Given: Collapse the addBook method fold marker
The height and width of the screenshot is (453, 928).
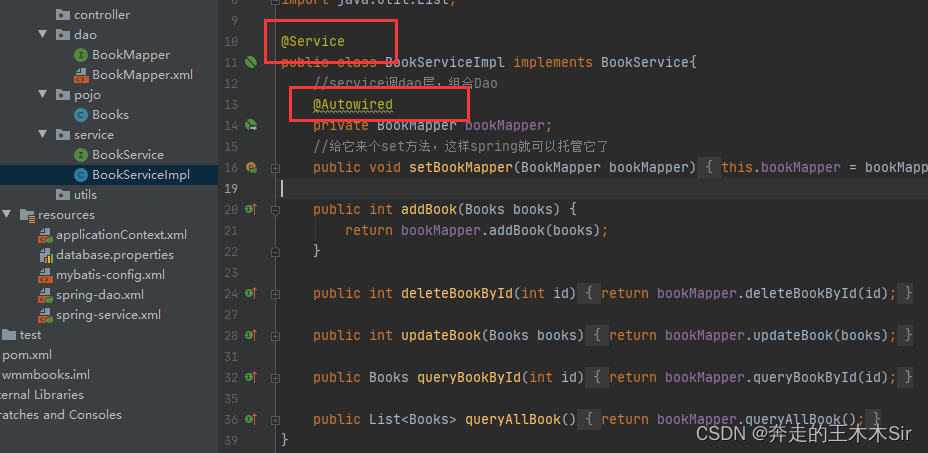Looking at the screenshot, I should pos(275,210).
